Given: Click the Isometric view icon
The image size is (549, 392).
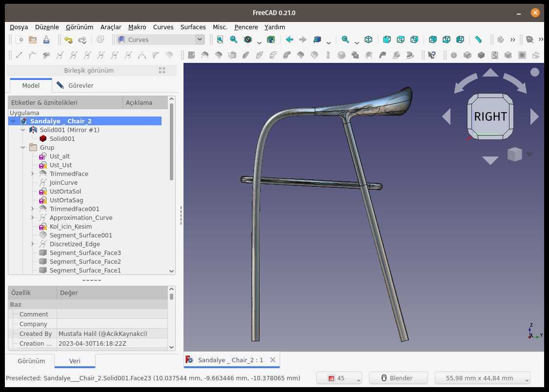Looking at the screenshot, I should tap(368, 40).
